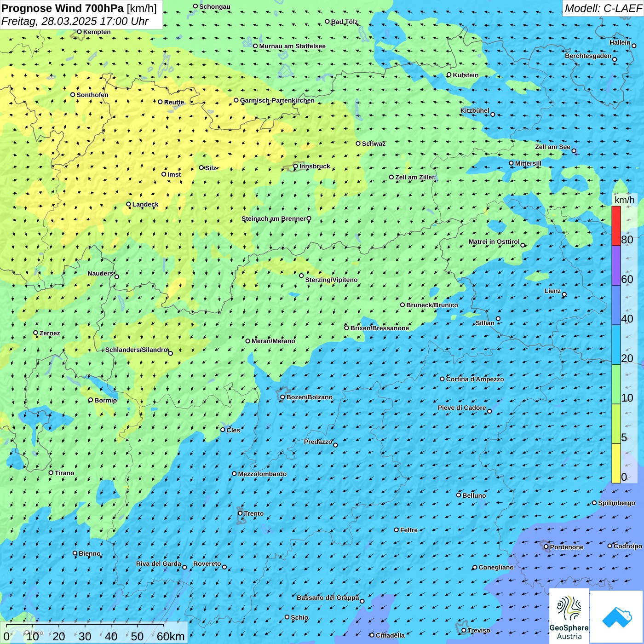Click the 'Meran/Merano' city label
The image size is (644, 644).
tap(273, 341)
